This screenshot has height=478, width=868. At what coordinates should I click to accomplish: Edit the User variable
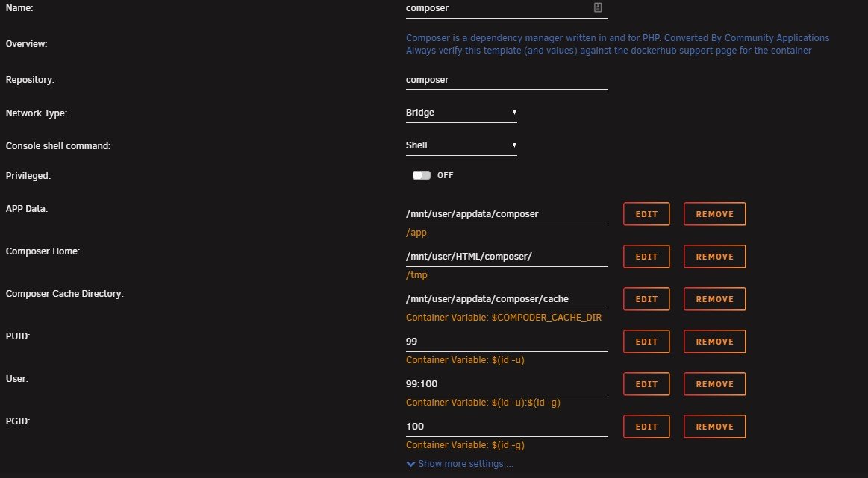coord(646,384)
